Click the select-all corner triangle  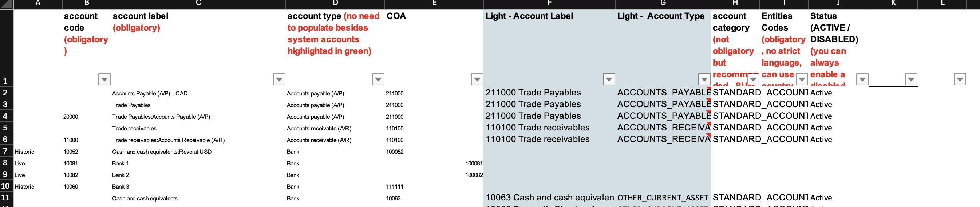pos(7,4)
